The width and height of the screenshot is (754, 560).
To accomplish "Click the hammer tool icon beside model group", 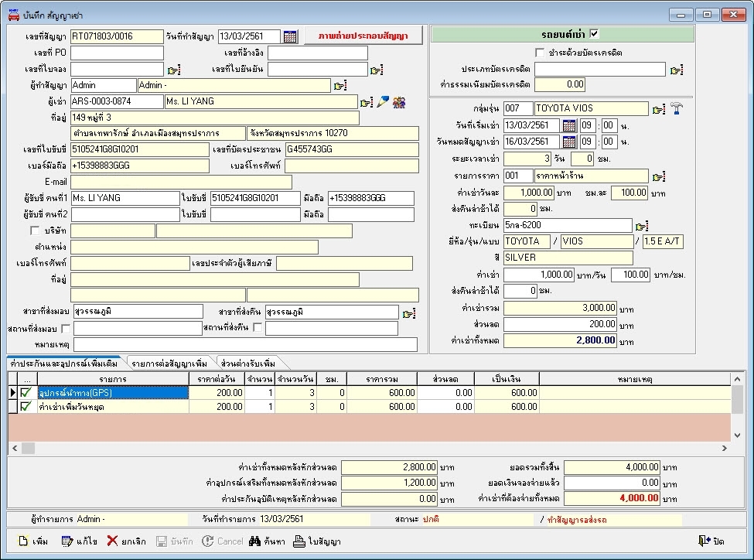I will [677, 108].
